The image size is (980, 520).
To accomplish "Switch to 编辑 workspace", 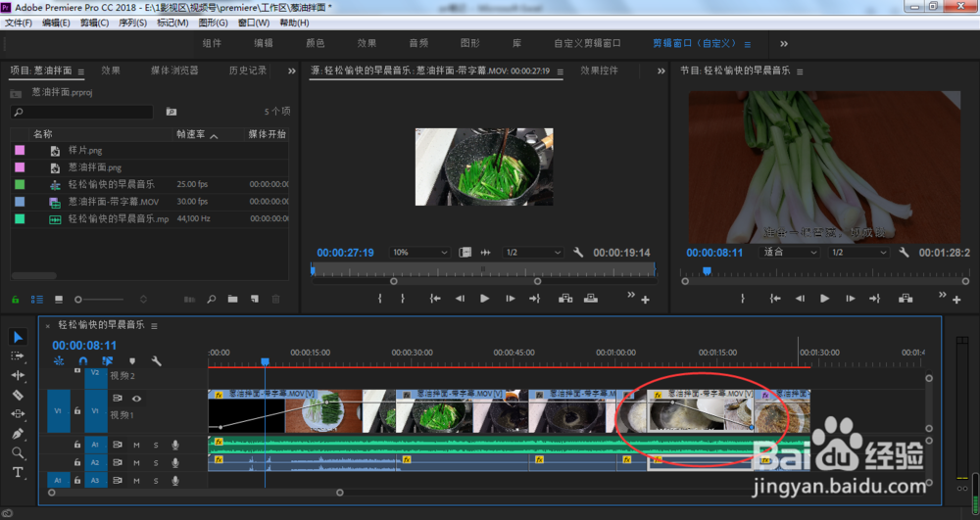I will coord(263,43).
